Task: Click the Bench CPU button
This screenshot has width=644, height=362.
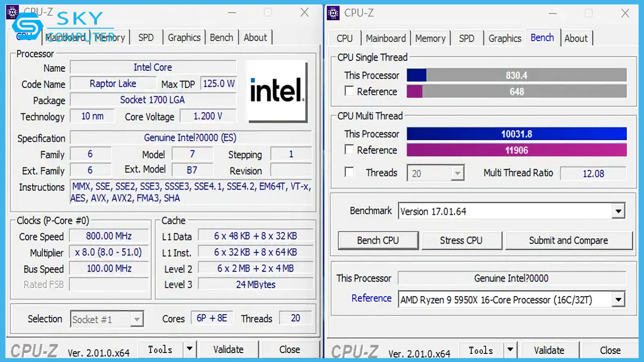Action: coord(378,240)
